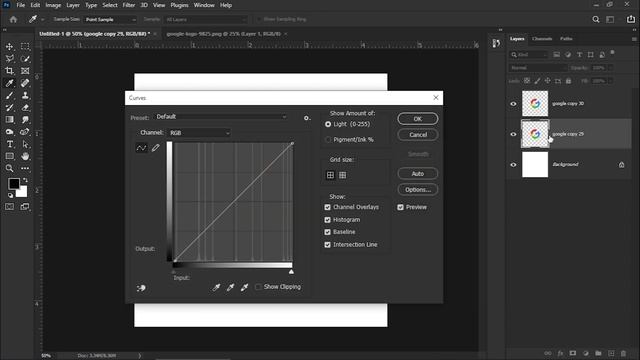
Task: Click Cancel in the Curves dialog
Action: [x=418, y=135]
